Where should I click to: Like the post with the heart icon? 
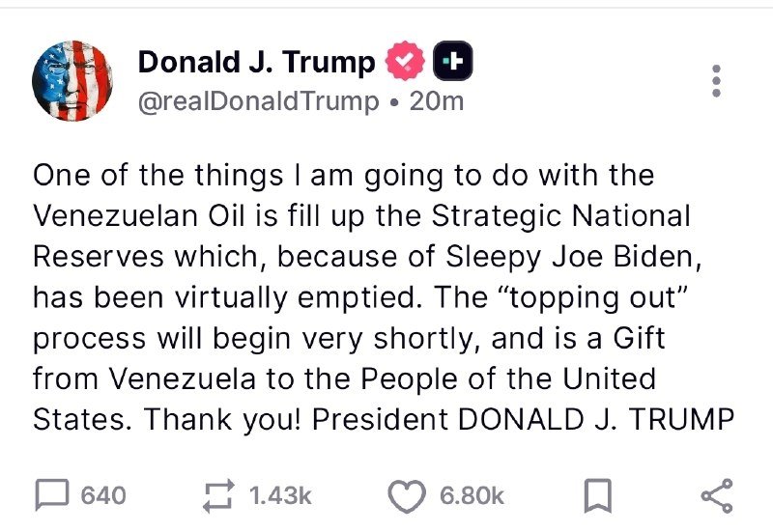pos(407,496)
